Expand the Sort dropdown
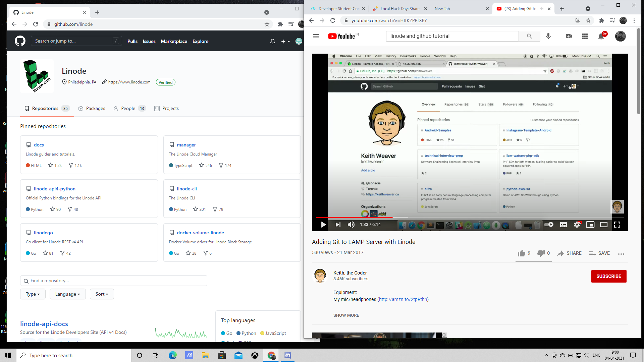Viewport: 644px width, 362px height. coord(102,294)
